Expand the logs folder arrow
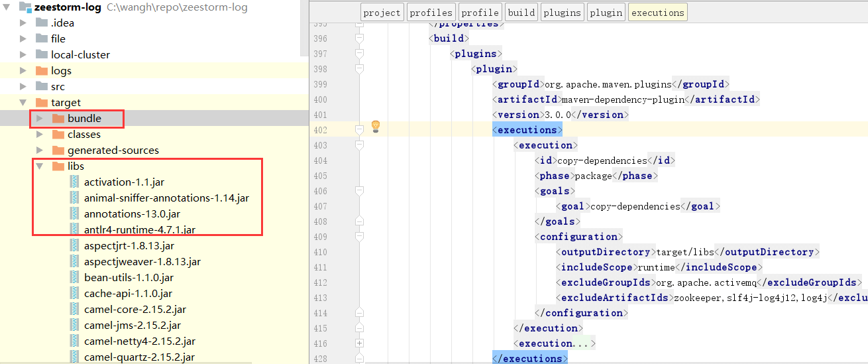 (23, 70)
